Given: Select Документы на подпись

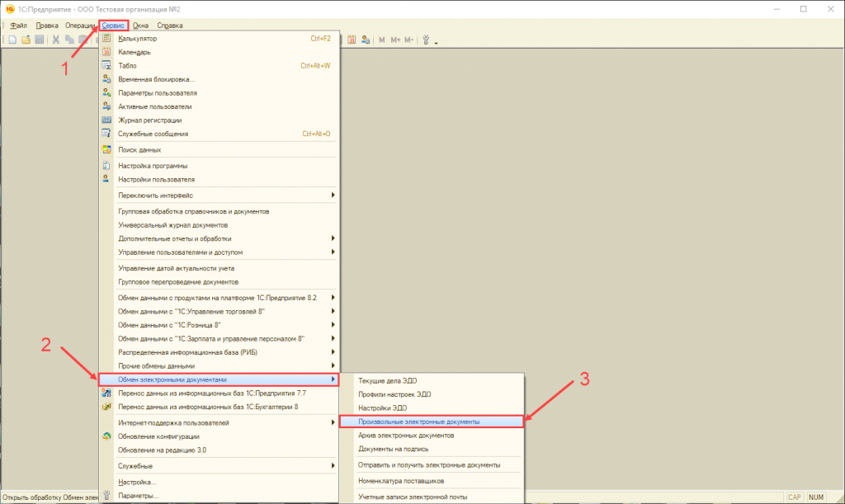Looking at the screenshot, I should 394,449.
